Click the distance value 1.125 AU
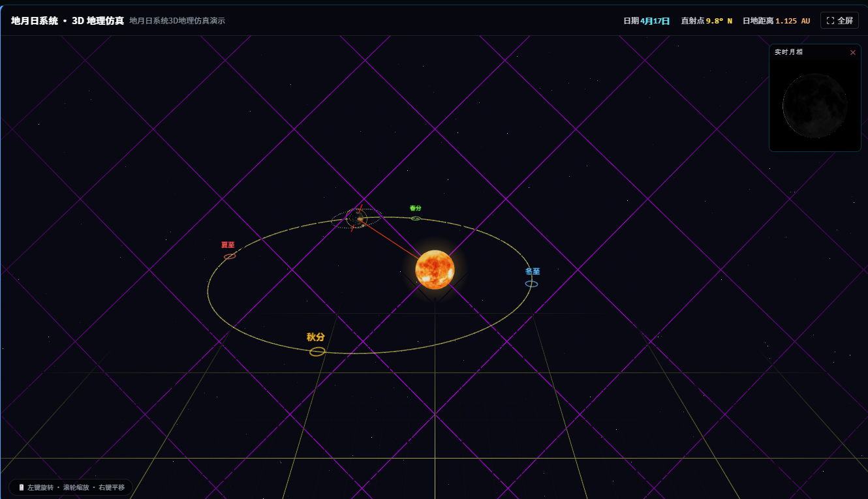Viewport: 868px width, 499px height. point(792,21)
